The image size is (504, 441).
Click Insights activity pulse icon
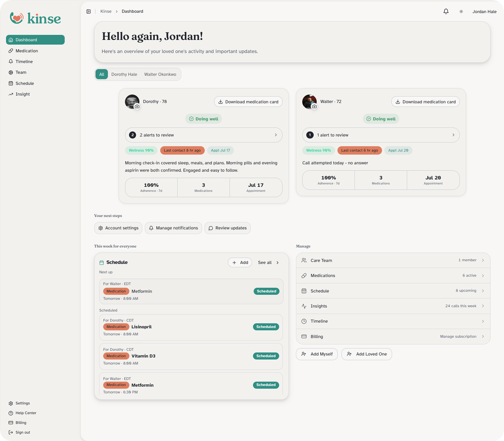point(304,306)
